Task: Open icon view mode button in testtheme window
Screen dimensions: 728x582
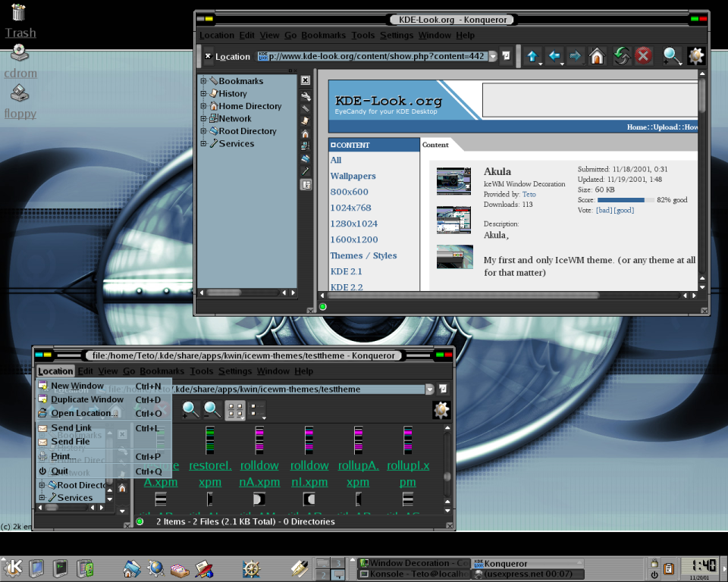Action: (235, 410)
